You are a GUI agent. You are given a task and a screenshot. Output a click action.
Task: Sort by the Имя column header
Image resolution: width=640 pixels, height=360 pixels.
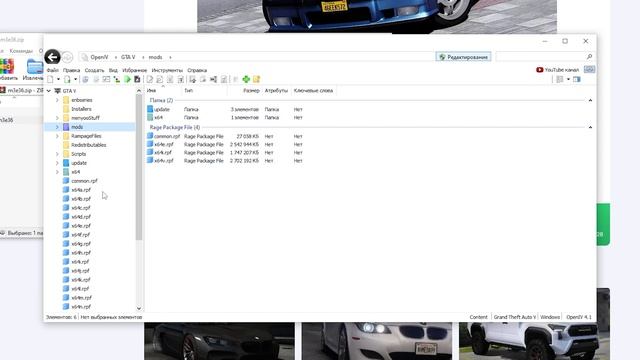(x=151, y=91)
